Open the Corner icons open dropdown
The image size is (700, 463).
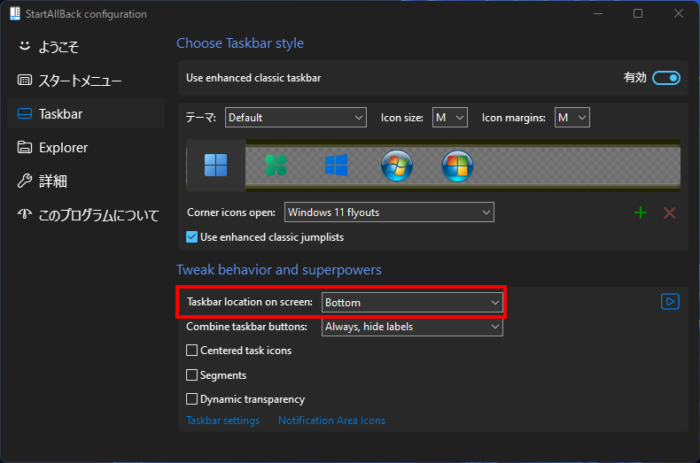pos(388,212)
